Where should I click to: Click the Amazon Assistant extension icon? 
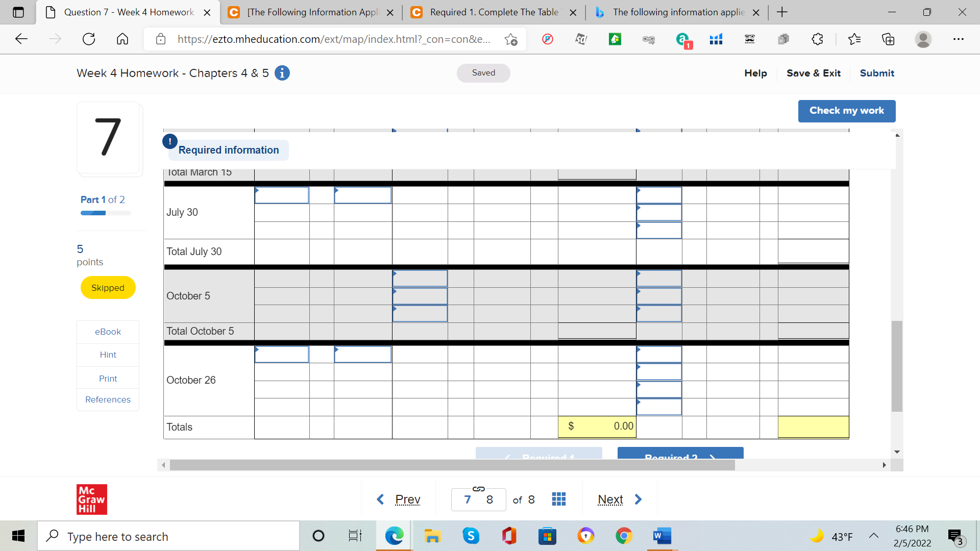683,39
